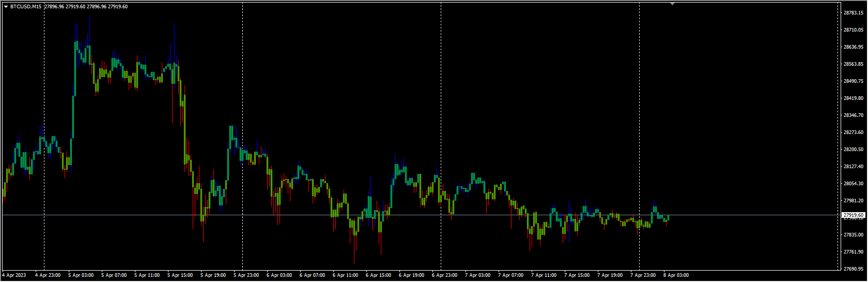Select the current price label 27919.60
This screenshot has width=868, height=282.
click(854, 215)
